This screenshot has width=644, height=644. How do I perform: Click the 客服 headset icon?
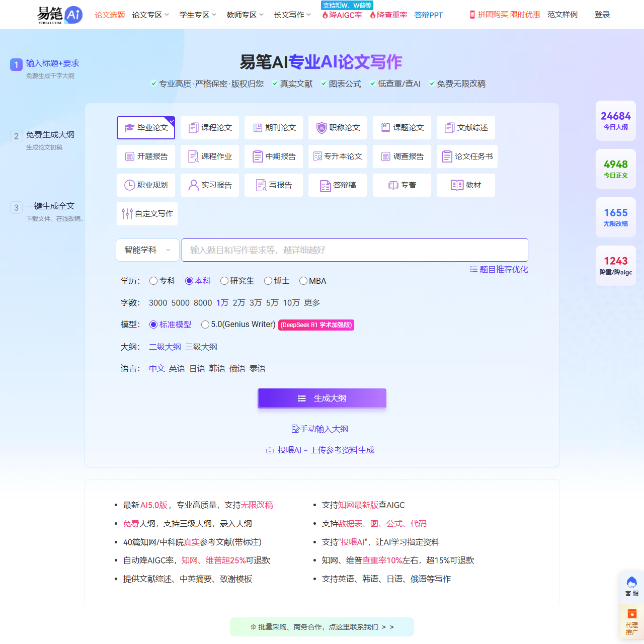click(x=632, y=583)
